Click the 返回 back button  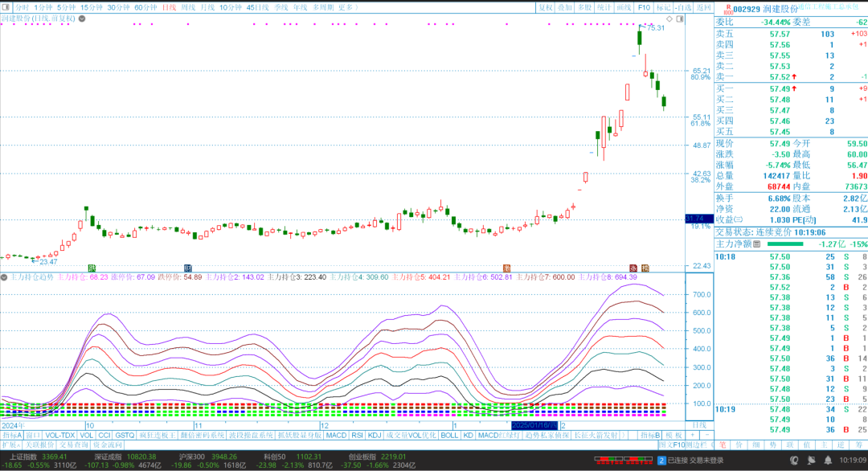tap(703, 8)
